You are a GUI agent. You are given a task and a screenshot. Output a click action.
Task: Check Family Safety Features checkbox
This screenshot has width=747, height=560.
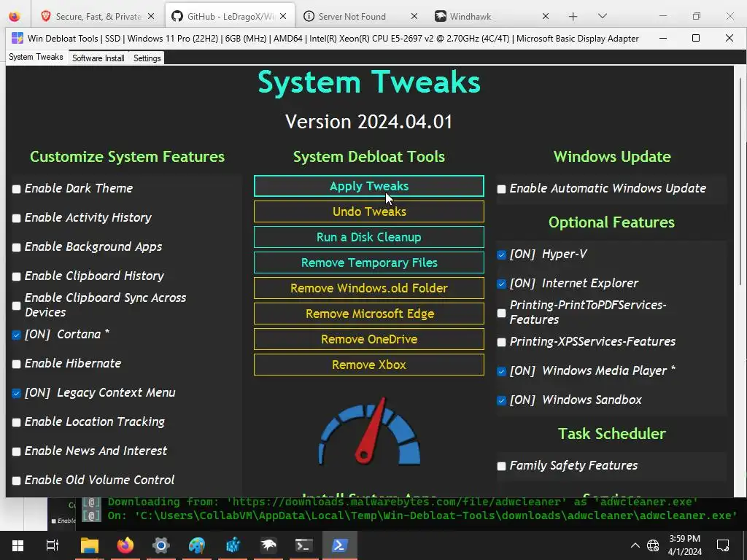pos(502,466)
